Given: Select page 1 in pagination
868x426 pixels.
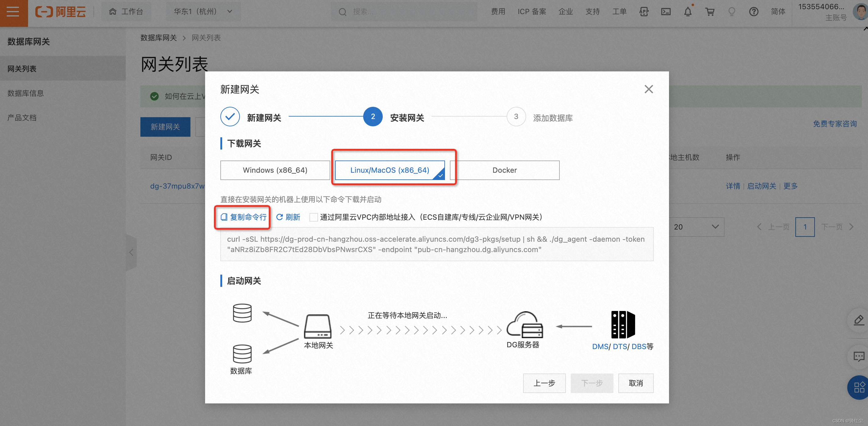Looking at the screenshot, I should pyautogui.click(x=805, y=227).
